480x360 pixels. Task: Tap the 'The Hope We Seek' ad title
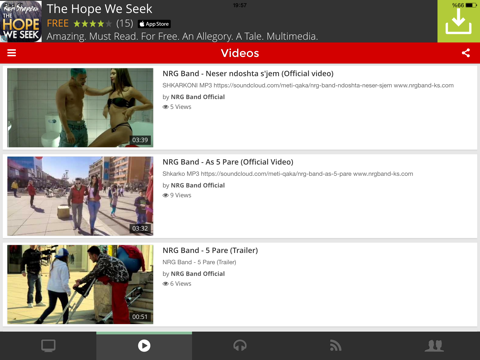(99, 9)
